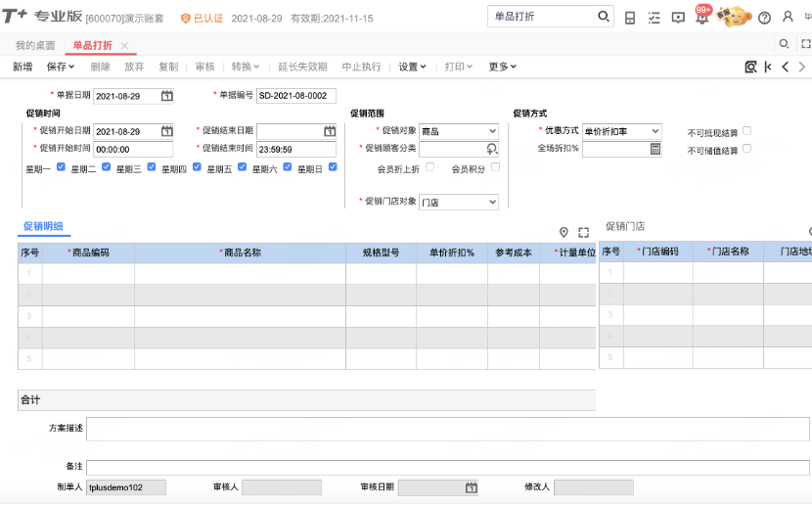Open calendar for 促销开始日期
The height and width of the screenshot is (505, 812).
tap(166, 131)
